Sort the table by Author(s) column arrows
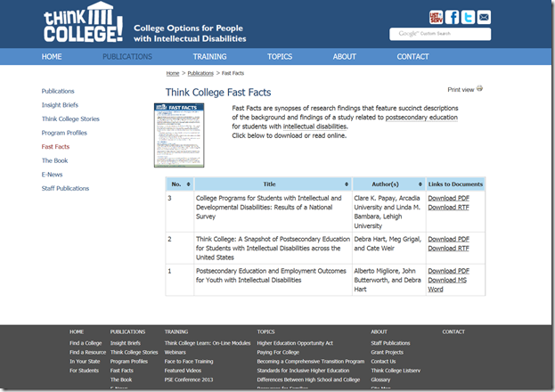Image resolution: width=555 pixels, height=392 pixels. (420, 184)
